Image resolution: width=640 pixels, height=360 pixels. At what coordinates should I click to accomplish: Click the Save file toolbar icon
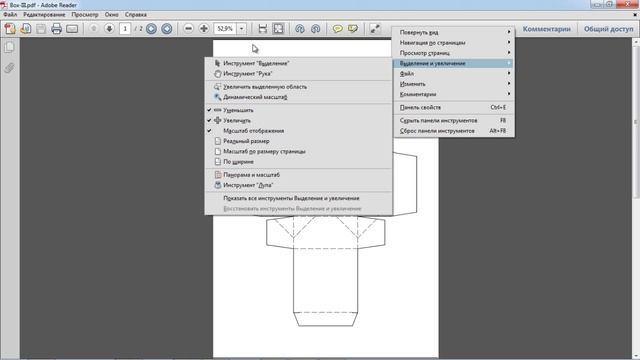point(41,29)
